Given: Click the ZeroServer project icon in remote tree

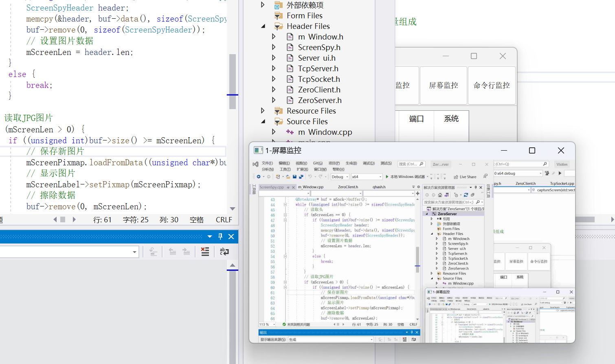Looking at the screenshot, I should click(x=434, y=214).
